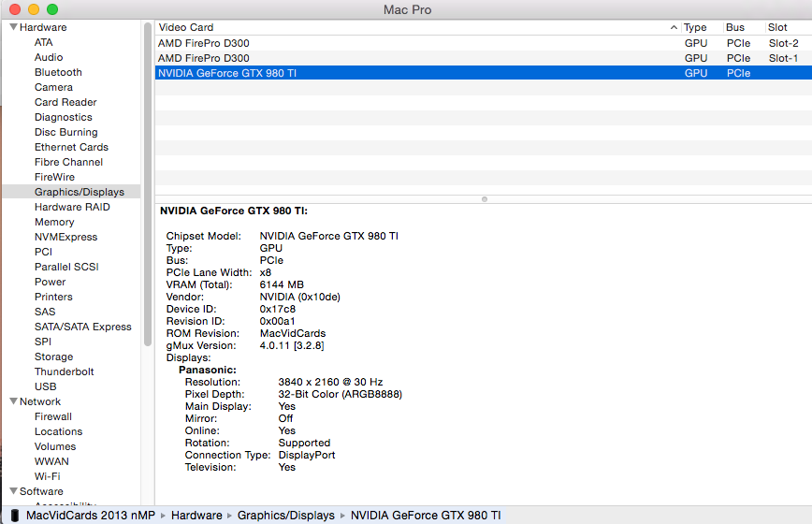The height and width of the screenshot is (524, 812).
Task: Open the NVMExpress section
Action: pyautogui.click(x=65, y=237)
